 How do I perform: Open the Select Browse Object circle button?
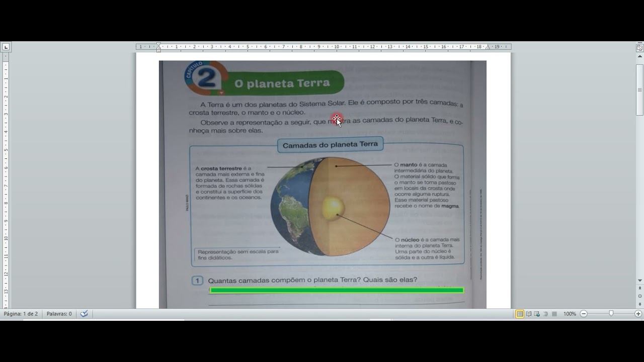click(x=639, y=296)
